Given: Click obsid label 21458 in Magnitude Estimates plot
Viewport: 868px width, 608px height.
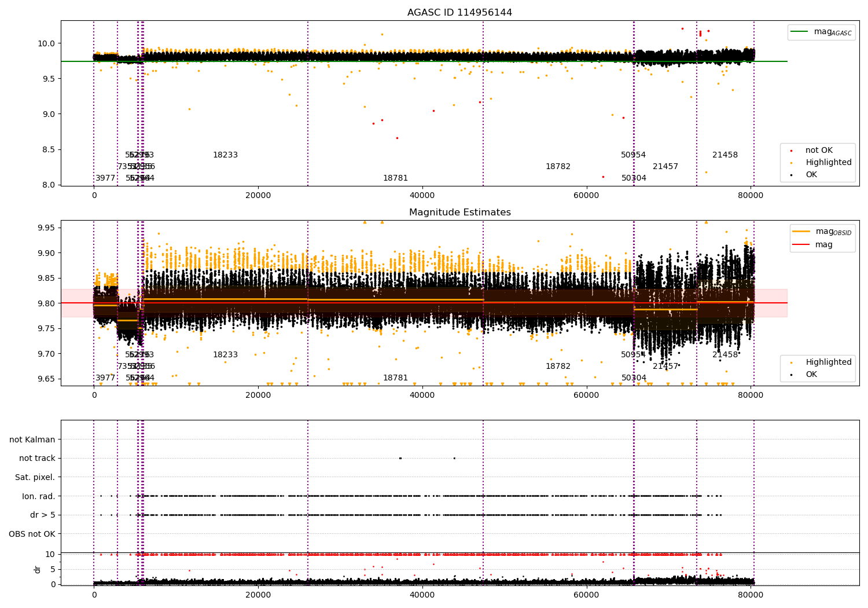Looking at the screenshot, I should (x=725, y=355).
